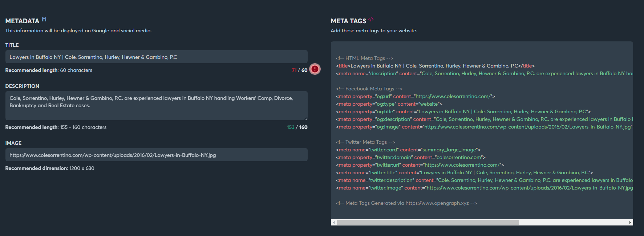Click the twitter:domain meta tag line
Image resolution: width=644 pixels, height=236 pixels.
point(410,157)
